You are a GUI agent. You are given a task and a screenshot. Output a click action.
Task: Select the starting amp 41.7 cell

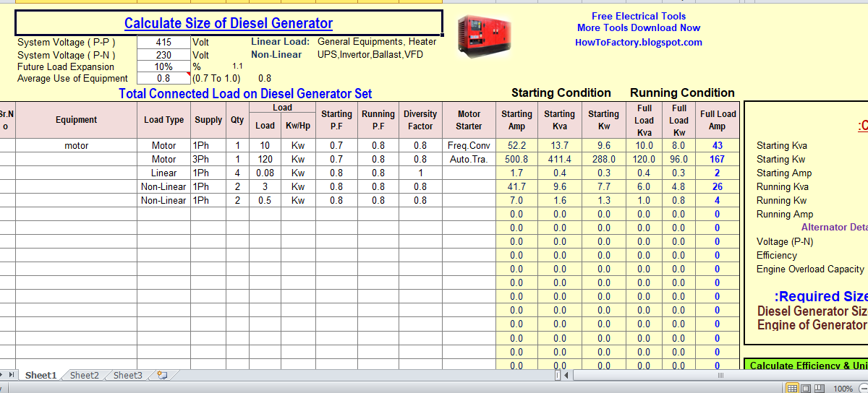[516, 186]
